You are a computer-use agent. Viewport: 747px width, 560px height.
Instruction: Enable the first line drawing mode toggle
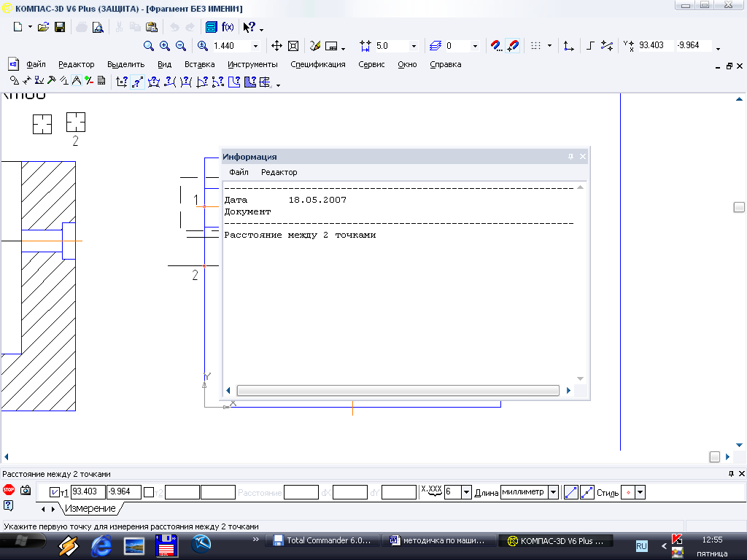(x=570, y=492)
